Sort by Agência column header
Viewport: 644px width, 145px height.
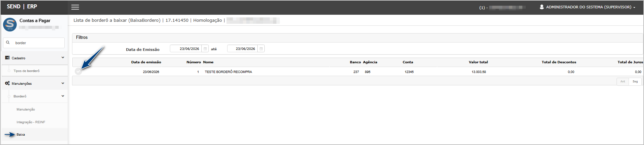point(370,62)
